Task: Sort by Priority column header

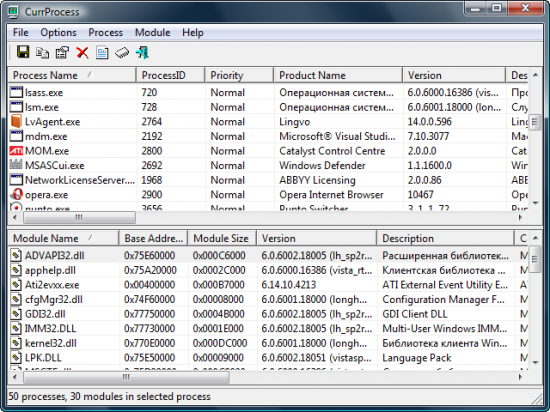Action: [239, 75]
